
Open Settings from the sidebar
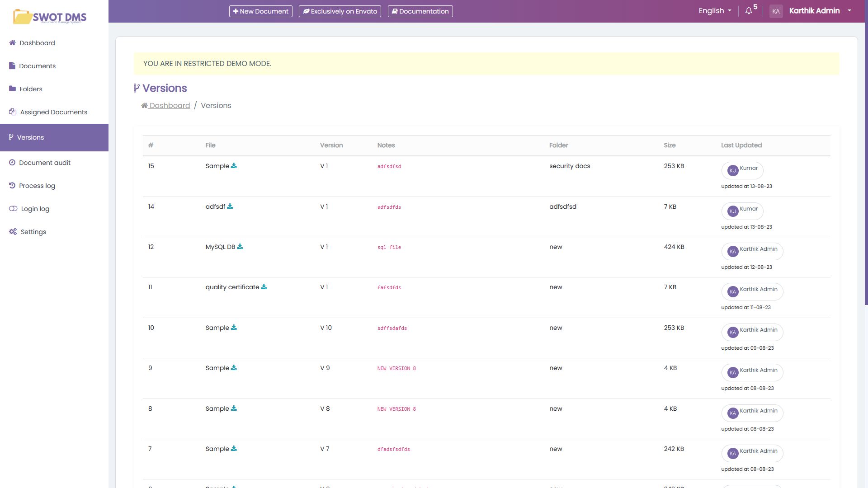(33, 232)
